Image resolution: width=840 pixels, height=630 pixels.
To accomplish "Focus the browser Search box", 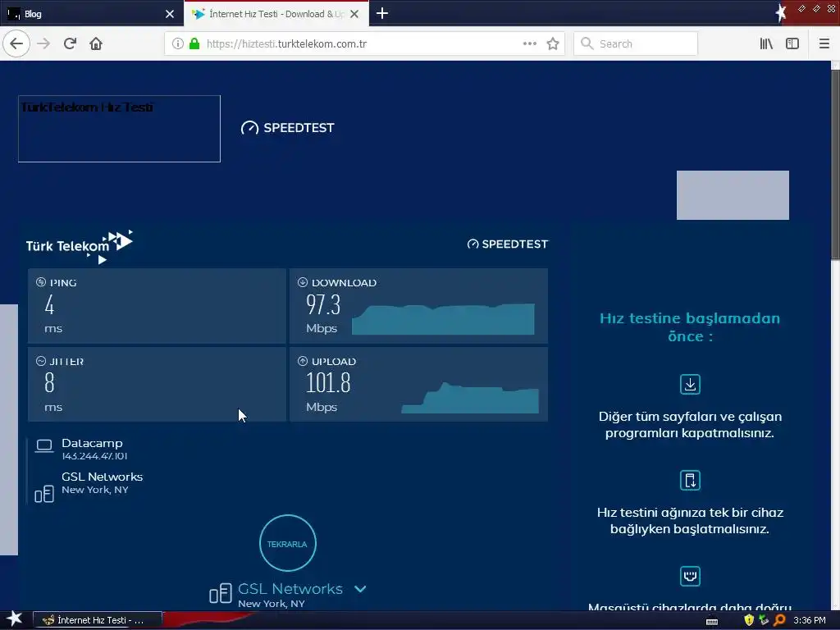I will (636, 43).
